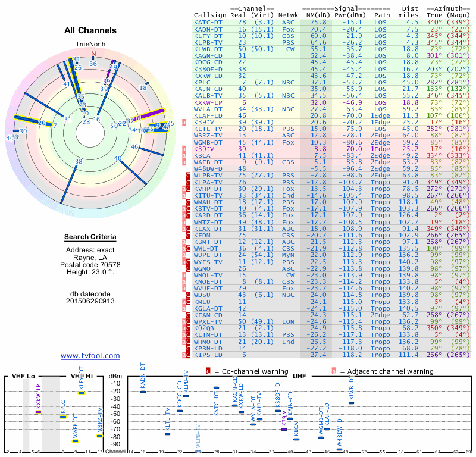Click the KLFY-DT marker in VHF Hi chart
476x457 pixels.
click(82, 393)
